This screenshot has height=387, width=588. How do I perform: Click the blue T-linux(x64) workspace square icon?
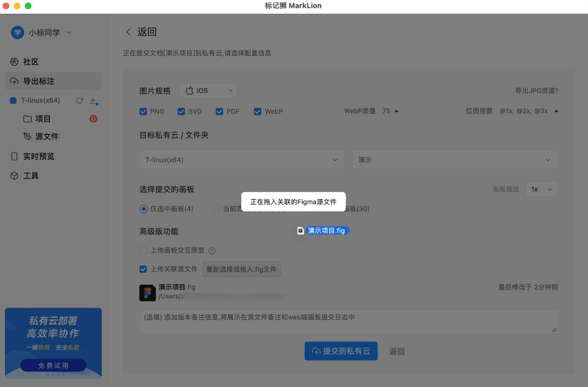[13, 100]
